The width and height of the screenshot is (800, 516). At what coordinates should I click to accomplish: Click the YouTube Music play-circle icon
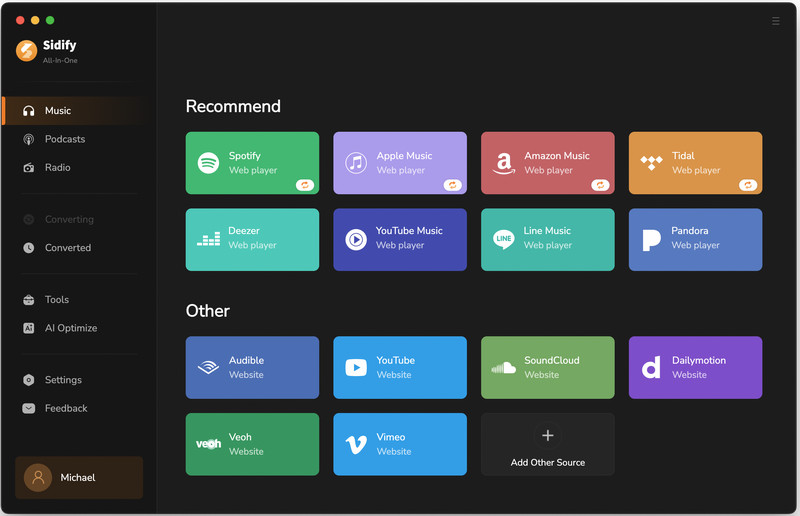pos(356,239)
